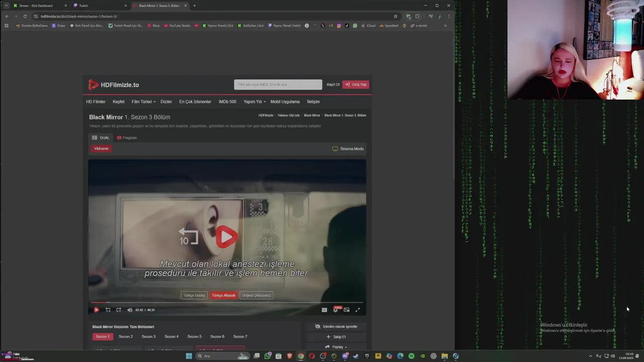Click HDFilmizle breadcrumb link
The width and height of the screenshot is (644, 362).
[x=266, y=116]
